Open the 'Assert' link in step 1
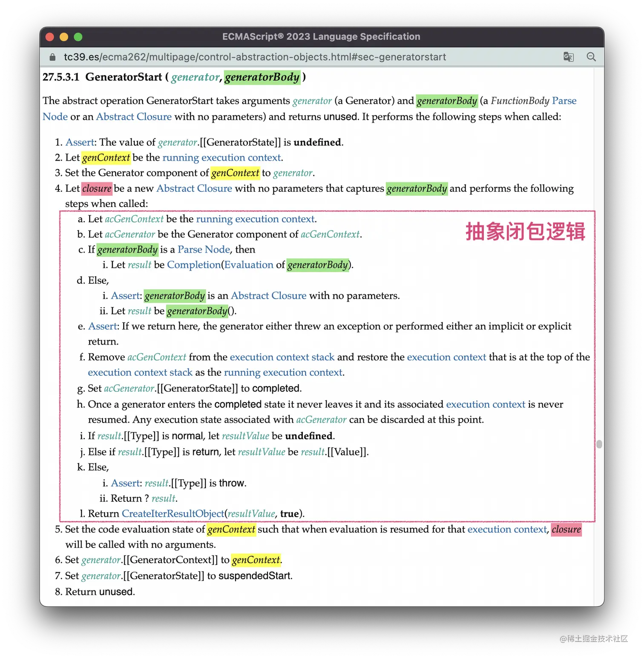 click(80, 142)
